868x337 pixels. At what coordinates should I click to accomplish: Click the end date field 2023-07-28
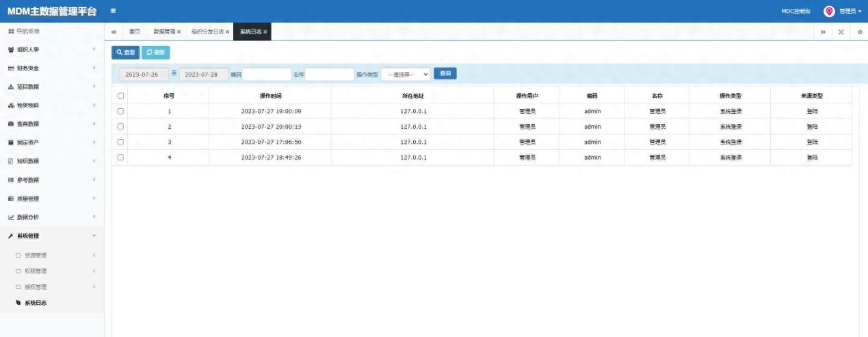coord(203,74)
